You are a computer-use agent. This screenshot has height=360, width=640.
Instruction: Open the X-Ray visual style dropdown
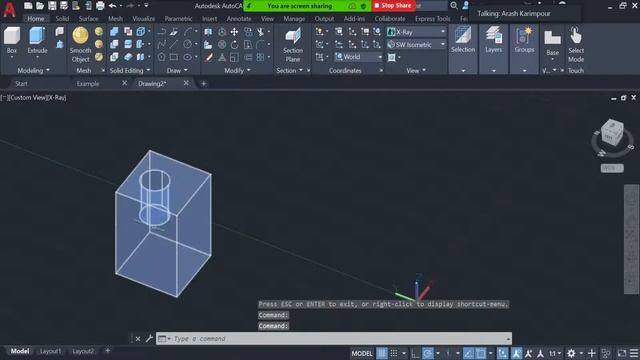pyautogui.click(x=416, y=32)
